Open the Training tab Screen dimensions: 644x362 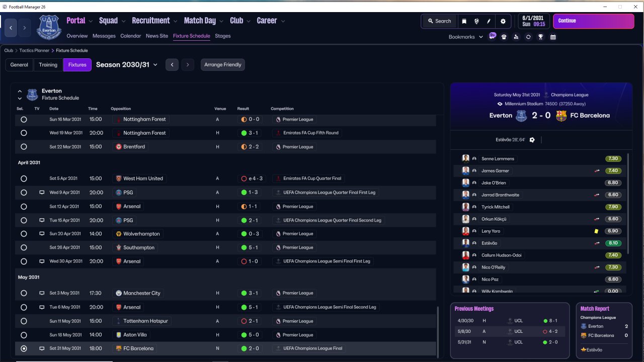pyautogui.click(x=48, y=65)
